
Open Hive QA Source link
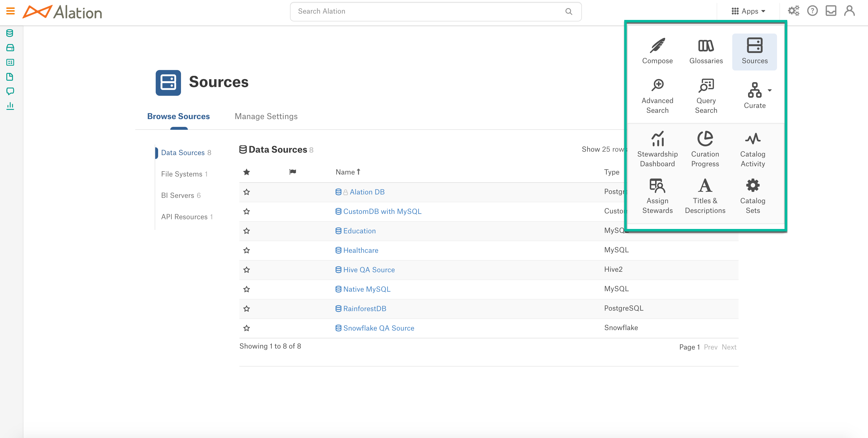369,270
